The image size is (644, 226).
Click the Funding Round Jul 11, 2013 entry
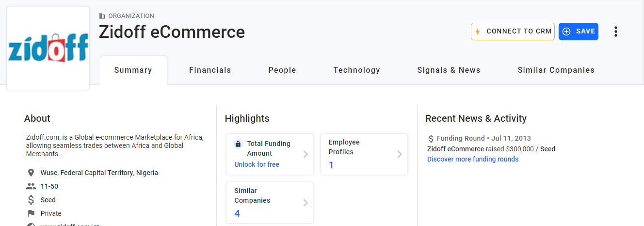point(484,138)
